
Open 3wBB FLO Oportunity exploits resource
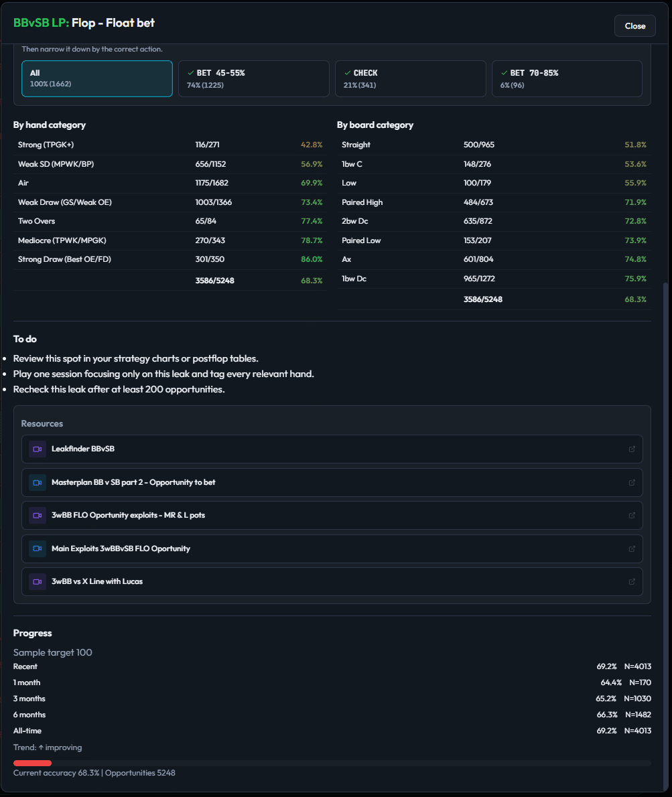pyautogui.click(x=332, y=516)
